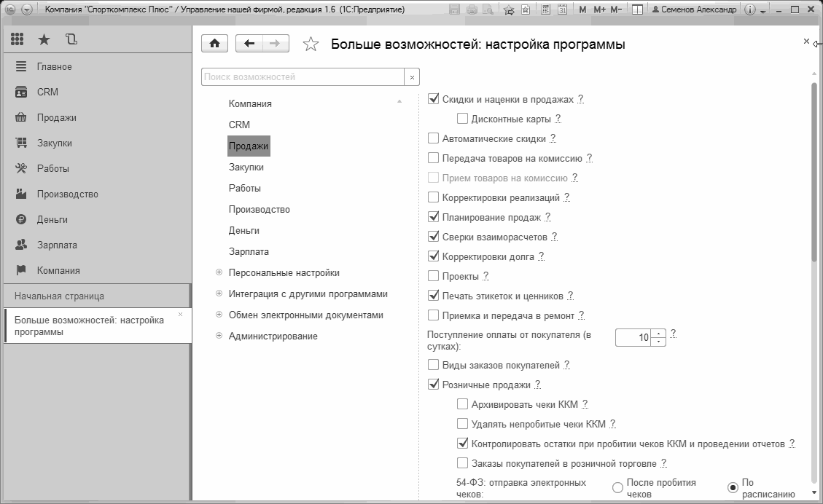Uncheck Печать этикеток и ценников

coord(433,295)
